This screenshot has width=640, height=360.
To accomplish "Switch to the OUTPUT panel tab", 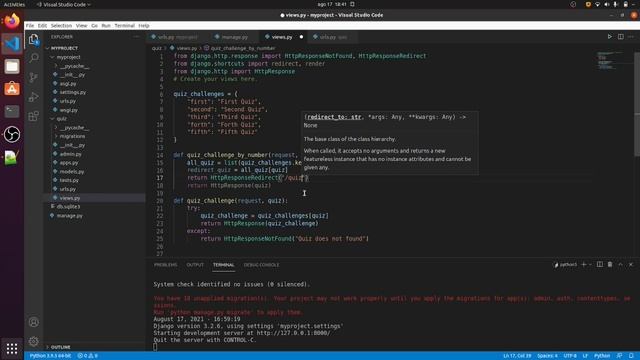I will coord(195,265).
